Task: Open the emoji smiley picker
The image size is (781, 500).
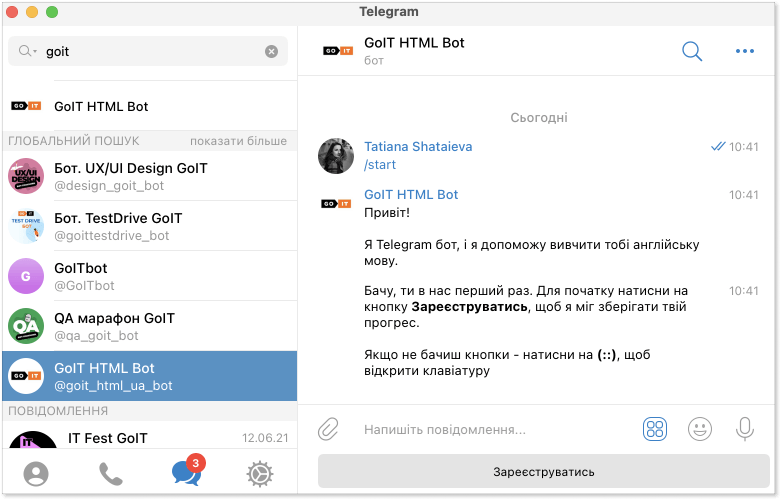Action: 700,429
